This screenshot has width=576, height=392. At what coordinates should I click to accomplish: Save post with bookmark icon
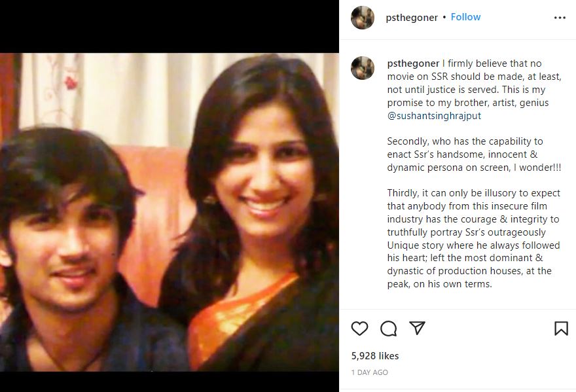[561, 329]
